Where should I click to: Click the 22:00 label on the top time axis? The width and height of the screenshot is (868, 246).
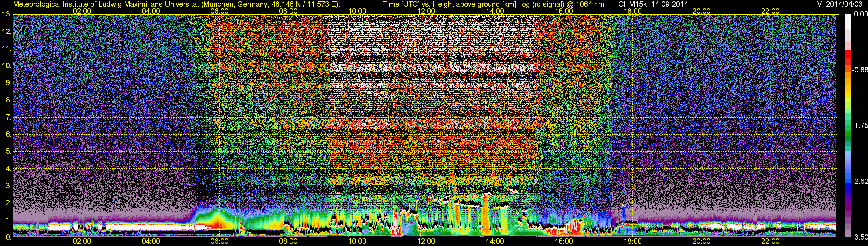770,11
